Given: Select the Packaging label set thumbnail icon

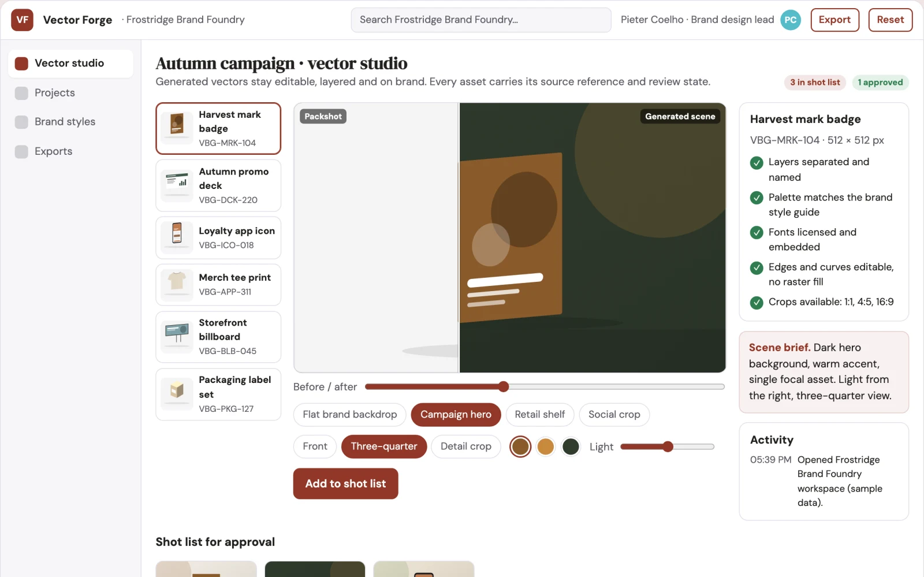Looking at the screenshot, I should [x=177, y=394].
